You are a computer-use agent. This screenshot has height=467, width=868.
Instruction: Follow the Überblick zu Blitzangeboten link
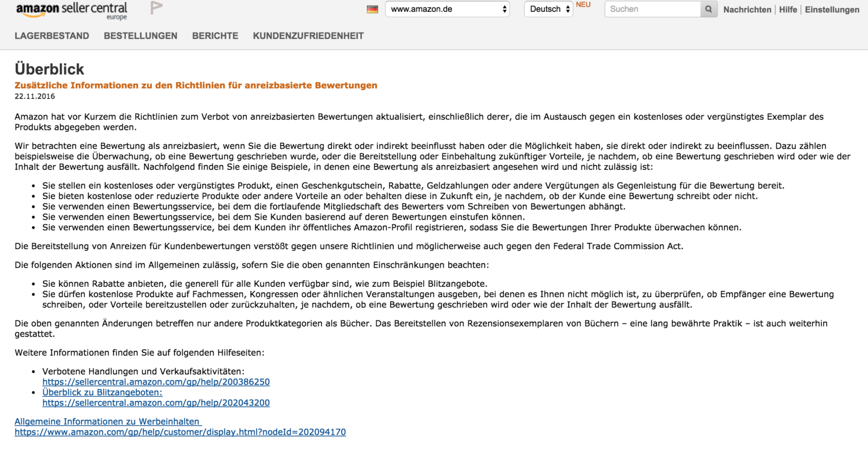point(102,392)
